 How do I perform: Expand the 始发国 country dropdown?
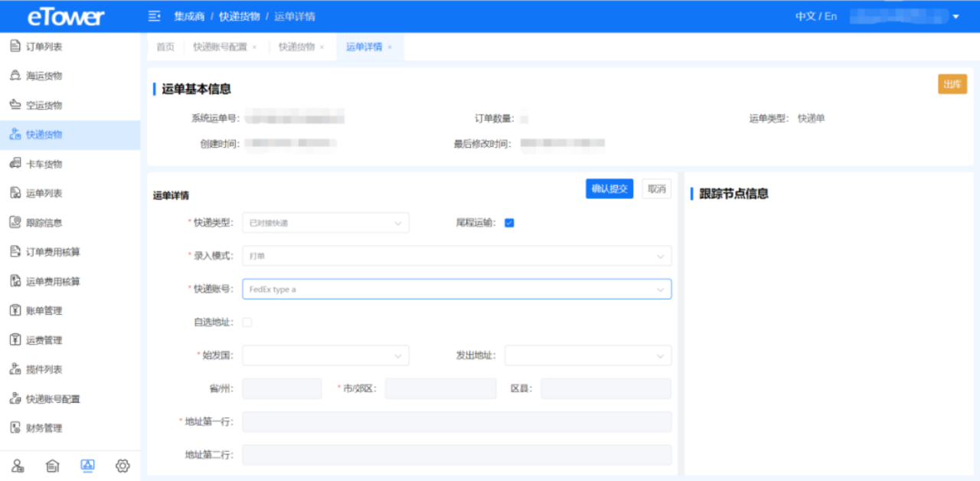tap(325, 355)
